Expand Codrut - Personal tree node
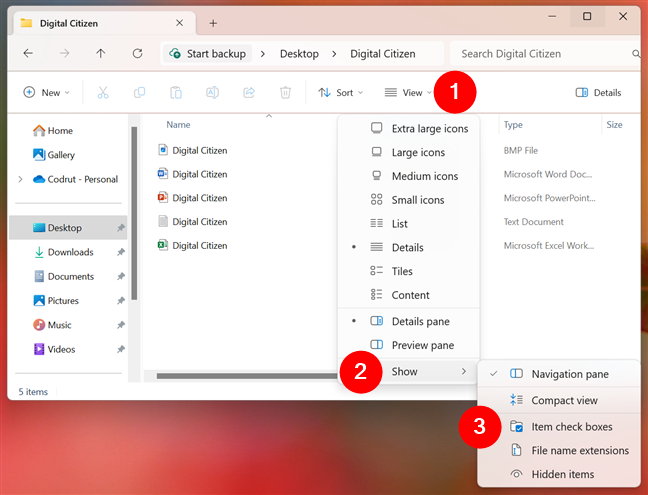648x495 pixels. pos(20,179)
